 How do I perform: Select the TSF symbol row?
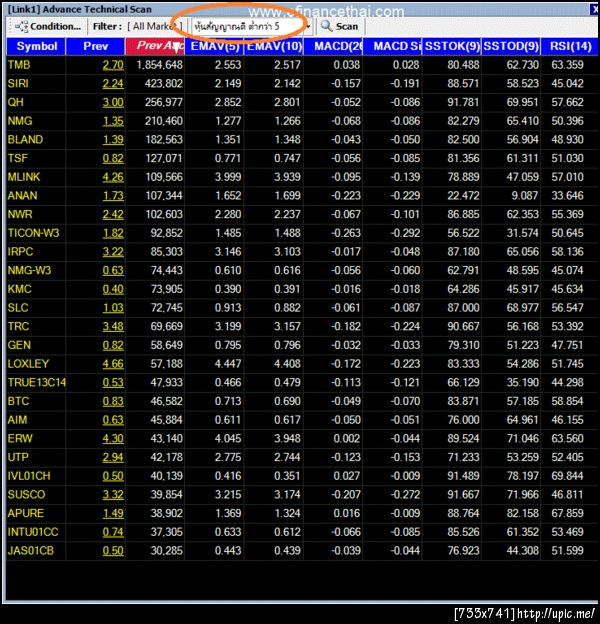coord(302,158)
